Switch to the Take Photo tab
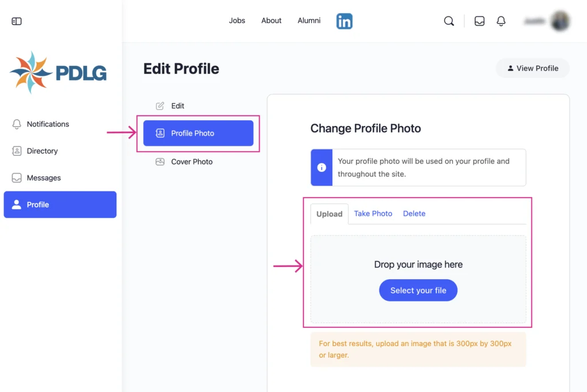 click(373, 213)
